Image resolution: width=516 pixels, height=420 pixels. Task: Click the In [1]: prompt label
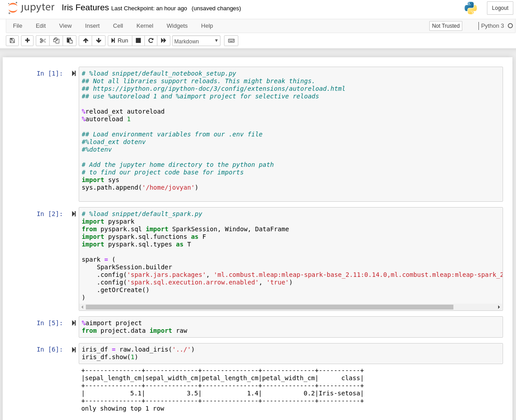(50, 73)
